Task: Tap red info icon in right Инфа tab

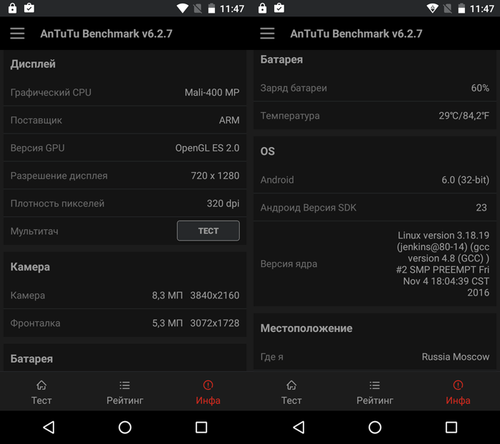Action: click(458, 385)
